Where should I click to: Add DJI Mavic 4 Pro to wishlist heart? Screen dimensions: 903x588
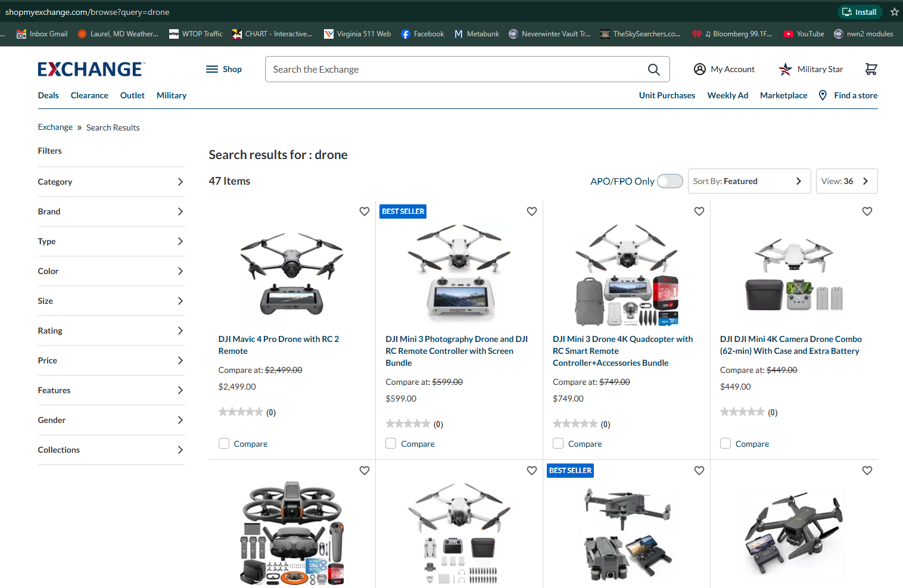pos(364,211)
